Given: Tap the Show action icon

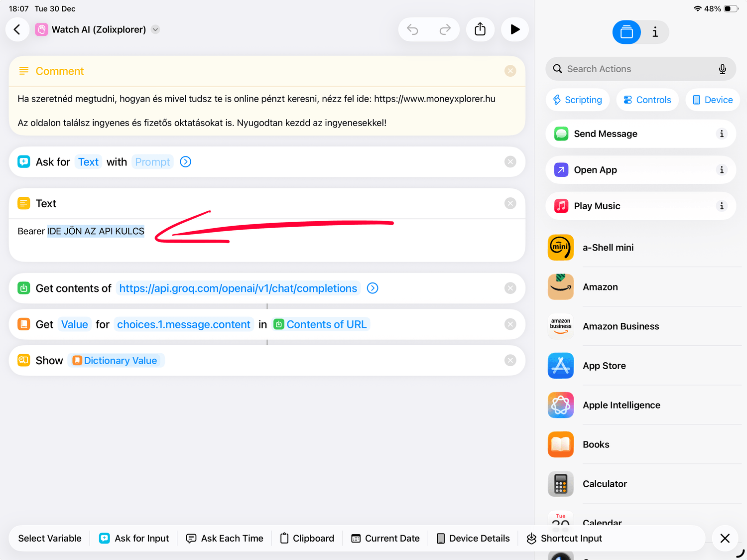Looking at the screenshot, I should coord(23,360).
